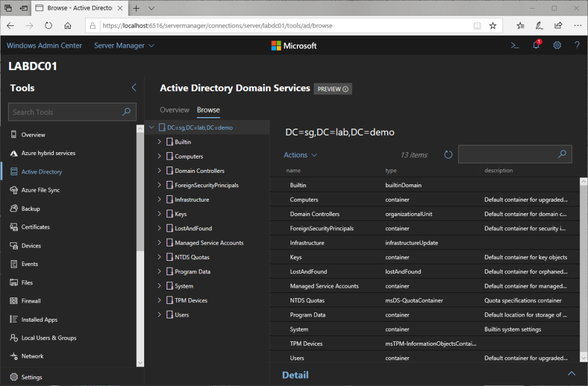Expand the Users tree node
This screenshot has height=386, width=588.
(160, 315)
